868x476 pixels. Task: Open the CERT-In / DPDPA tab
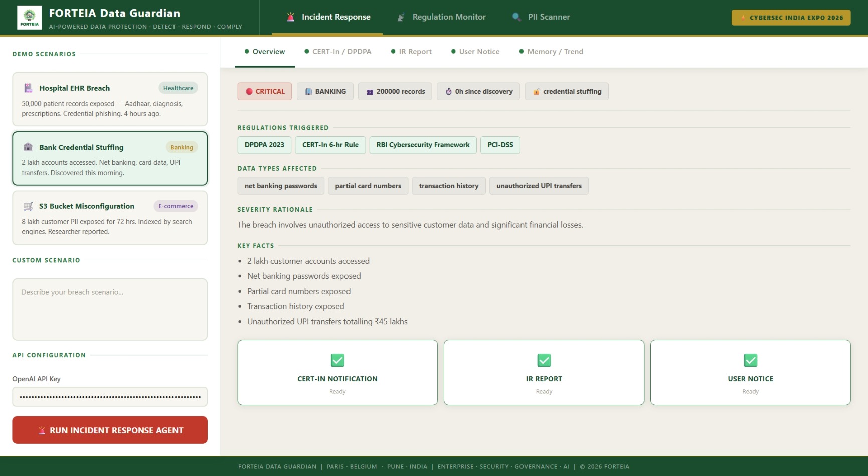tap(337, 52)
